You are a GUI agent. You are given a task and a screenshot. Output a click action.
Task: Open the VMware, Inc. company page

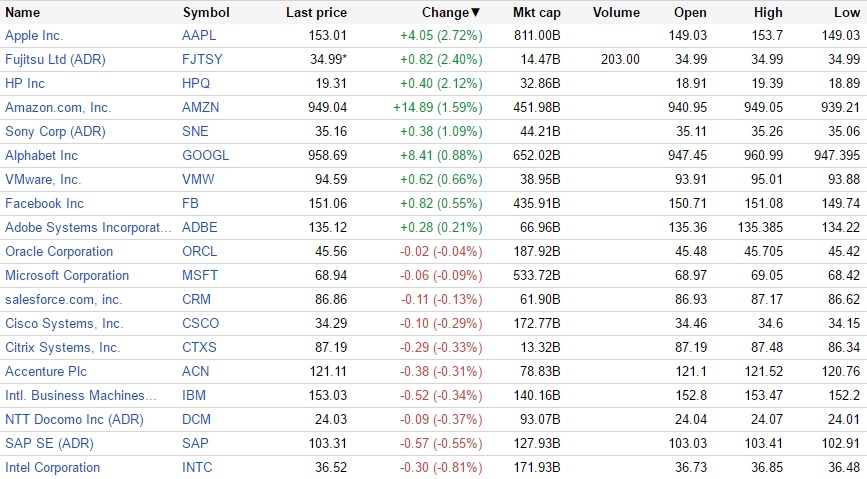point(43,179)
